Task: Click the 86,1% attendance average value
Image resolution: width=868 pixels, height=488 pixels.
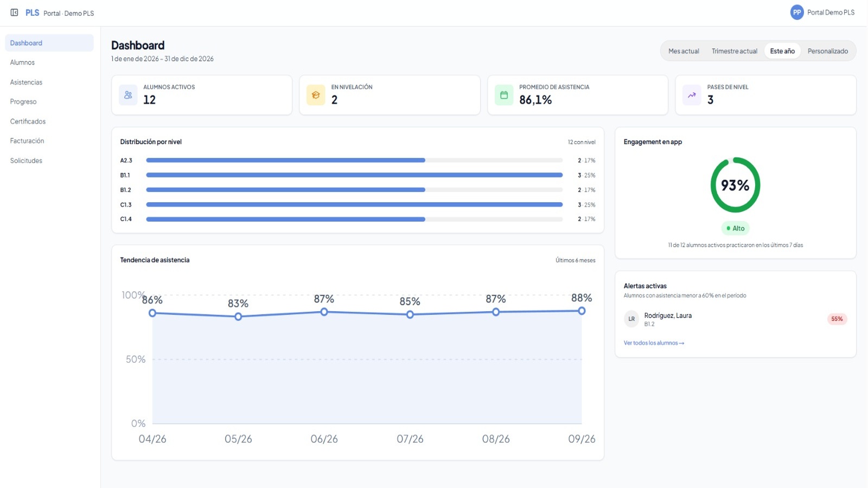Action: pos(535,100)
